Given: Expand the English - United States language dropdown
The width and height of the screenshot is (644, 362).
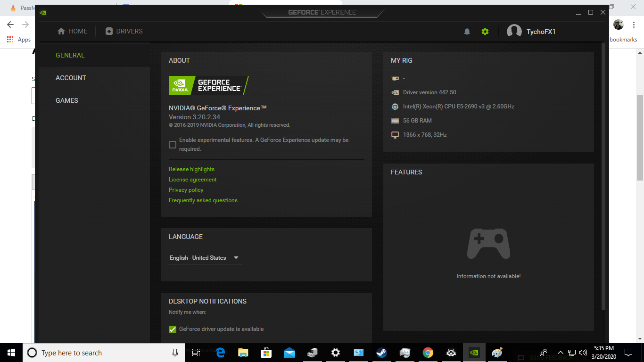Looking at the screenshot, I should [205, 258].
